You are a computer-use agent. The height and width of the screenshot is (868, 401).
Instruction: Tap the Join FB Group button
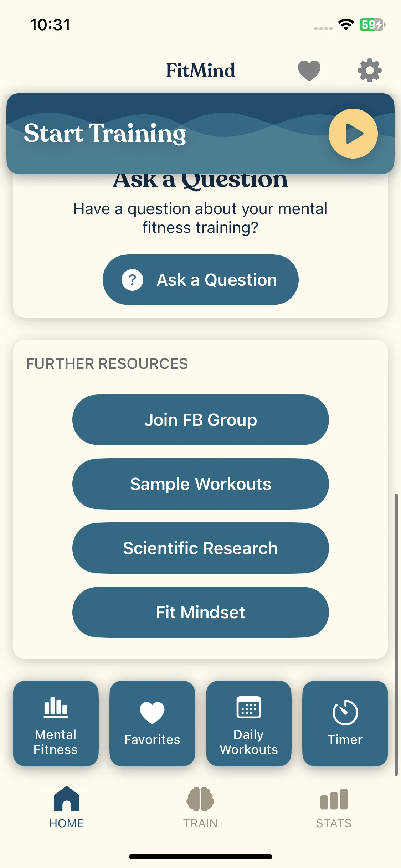coord(201,420)
